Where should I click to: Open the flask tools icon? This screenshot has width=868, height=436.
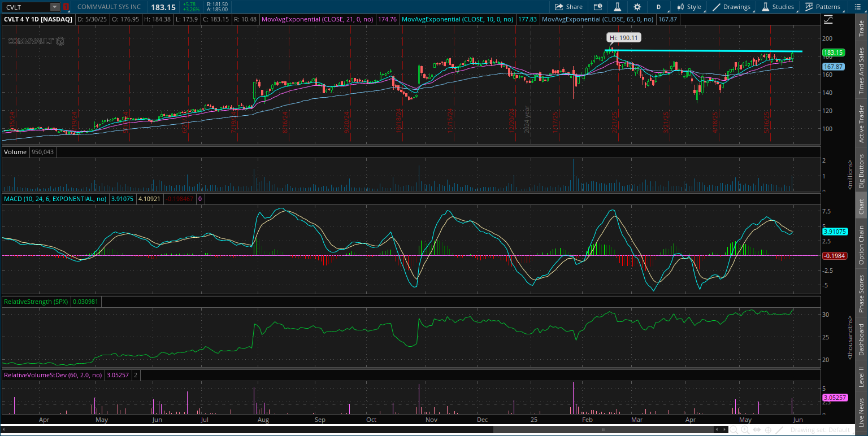coord(618,7)
